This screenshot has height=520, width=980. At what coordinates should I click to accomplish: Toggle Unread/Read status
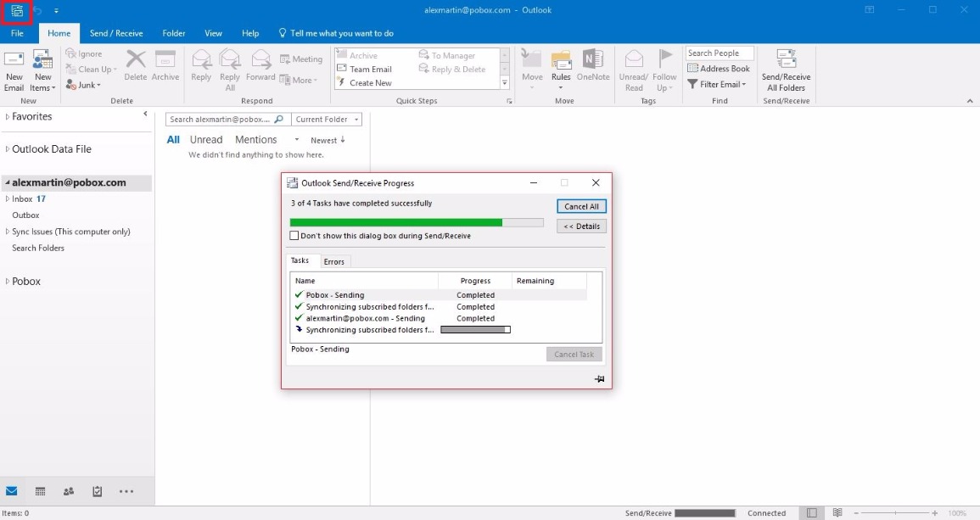point(634,70)
